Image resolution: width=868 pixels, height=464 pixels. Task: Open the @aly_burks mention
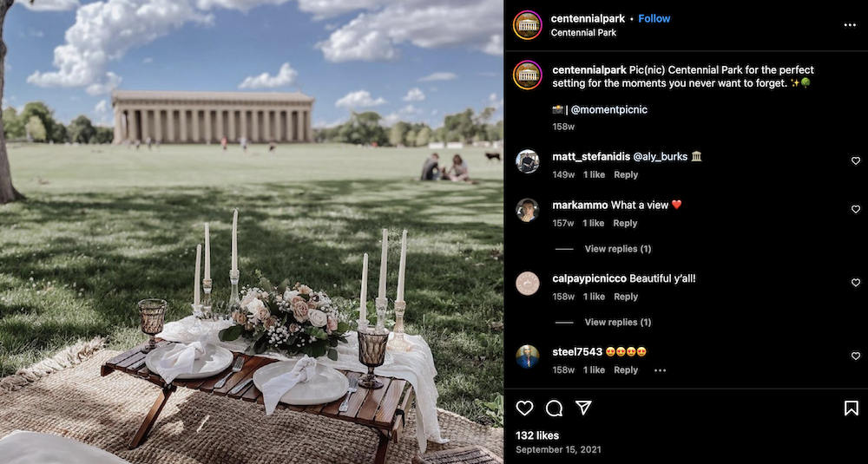point(661,156)
